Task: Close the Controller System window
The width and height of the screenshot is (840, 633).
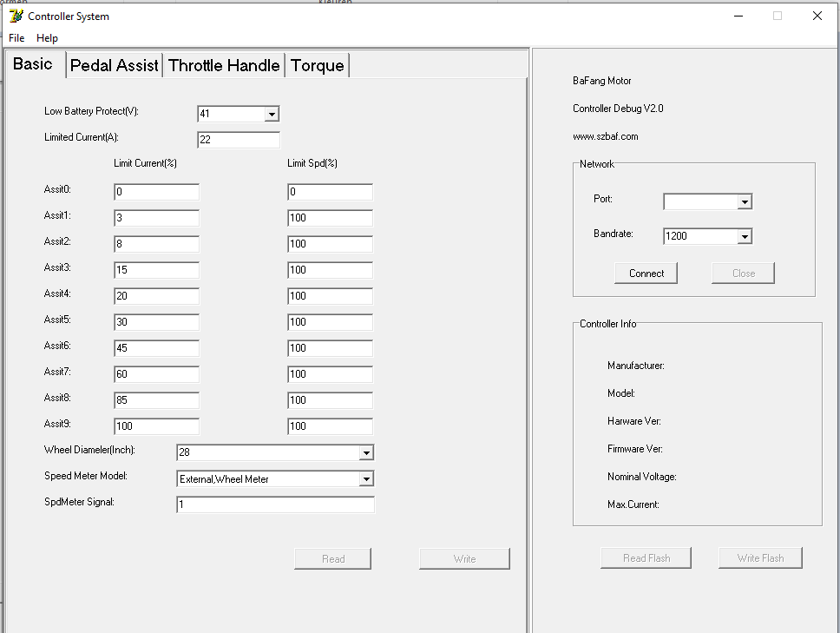Action: (817, 16)
